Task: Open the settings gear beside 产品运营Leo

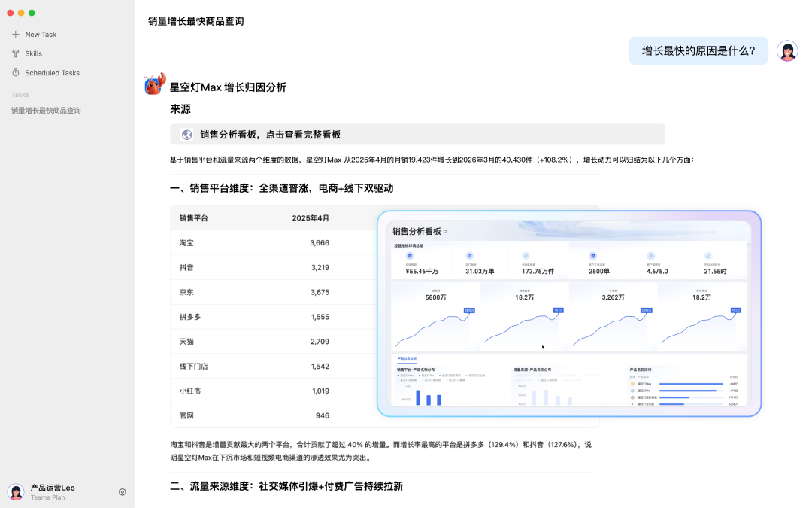Action: (x=122, y=491)
